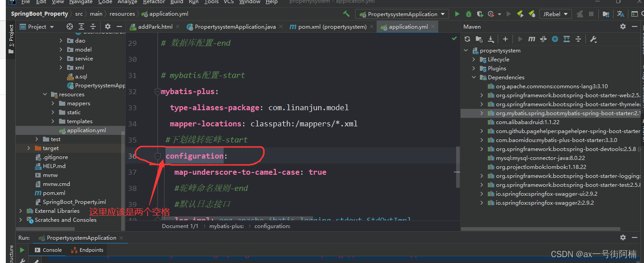Viewport: 644px width, 263px height.
Task: Select Console tab in Run panel
Action: point(48,250)
